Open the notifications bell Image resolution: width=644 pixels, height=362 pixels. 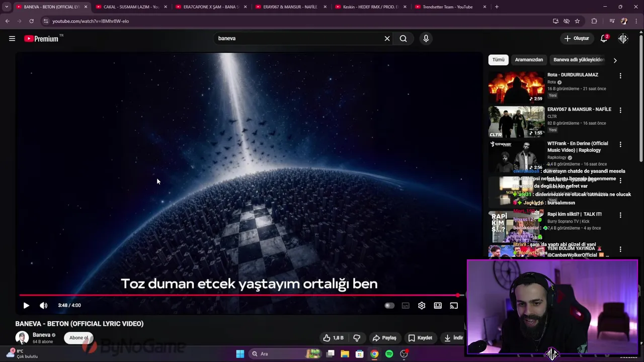(604, 38)
